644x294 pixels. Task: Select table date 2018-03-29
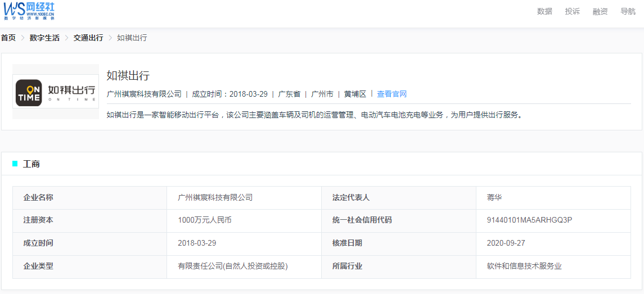click(197, 243)
